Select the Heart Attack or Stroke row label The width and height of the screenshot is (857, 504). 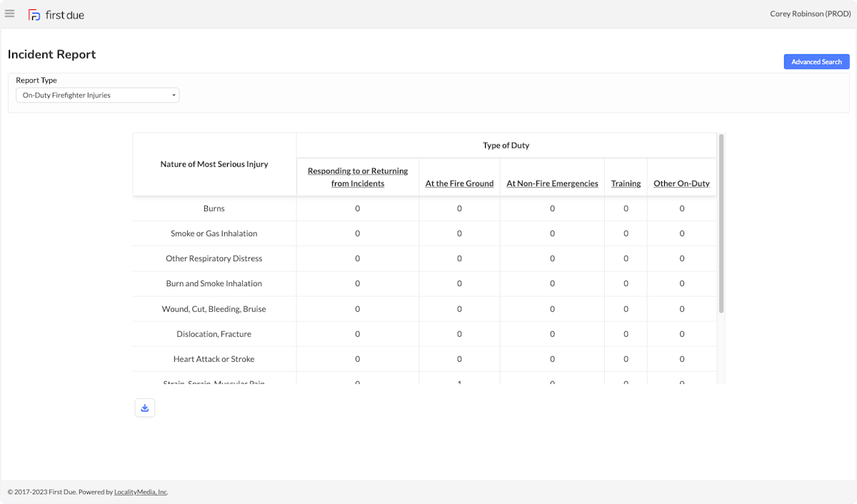(214, 359)
